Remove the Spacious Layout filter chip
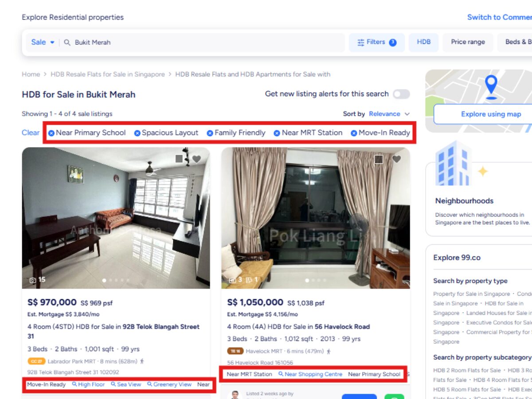The height and width of the screenshot is (399, 532). coord(137,133)
